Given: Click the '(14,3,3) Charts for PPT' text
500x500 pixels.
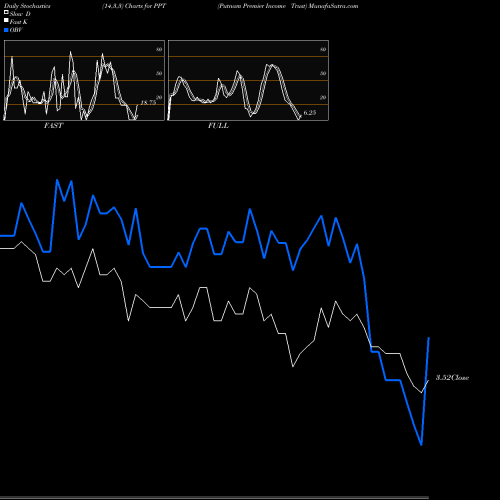Looking at the screenshot, I should 134,6.
